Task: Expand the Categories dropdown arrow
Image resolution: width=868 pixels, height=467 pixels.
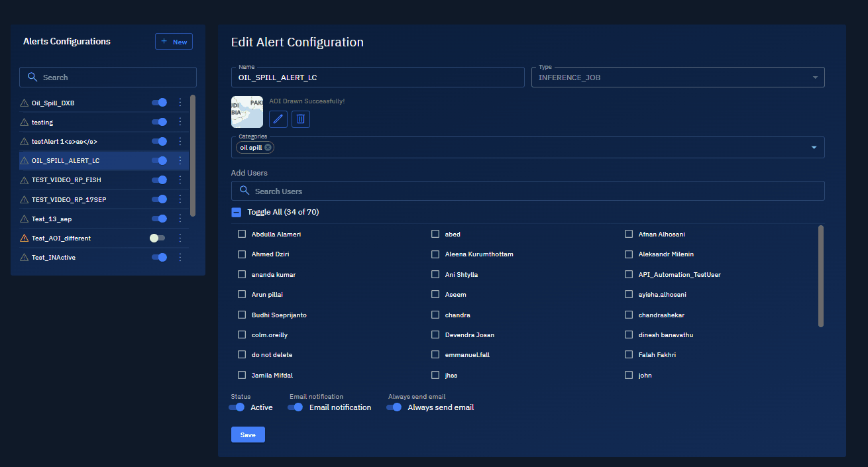Action: pos(814,148)
